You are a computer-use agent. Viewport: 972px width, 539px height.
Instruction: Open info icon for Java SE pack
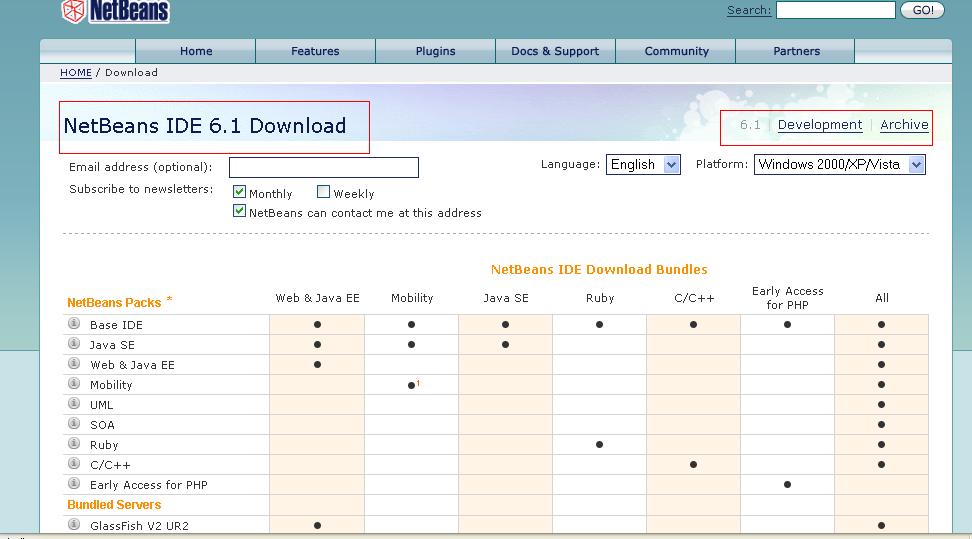click(74, 343)
